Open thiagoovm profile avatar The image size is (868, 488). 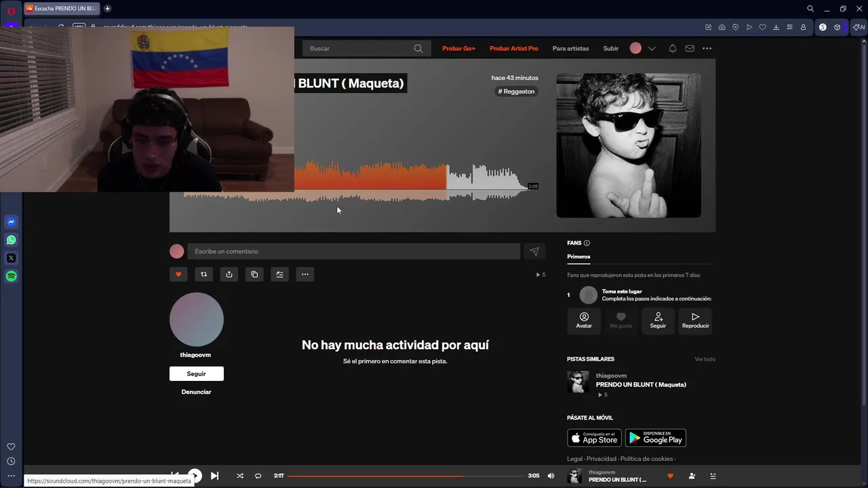click(x=197, y=320)
